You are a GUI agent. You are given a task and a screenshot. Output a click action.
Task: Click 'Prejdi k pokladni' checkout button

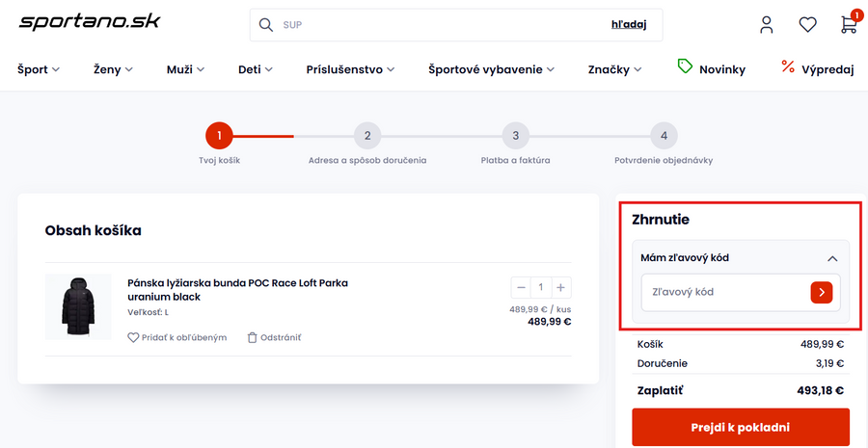(741, 428)
